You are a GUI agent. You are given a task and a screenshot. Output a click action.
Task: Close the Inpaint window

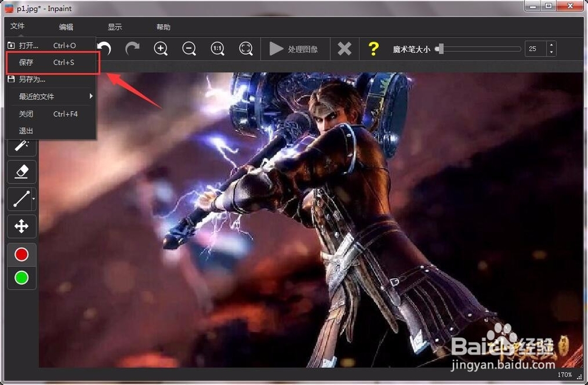570,6
